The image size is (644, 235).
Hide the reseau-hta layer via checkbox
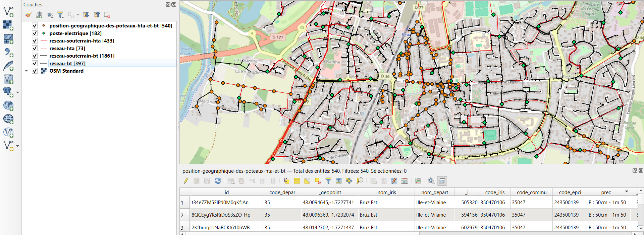point(35,48)
